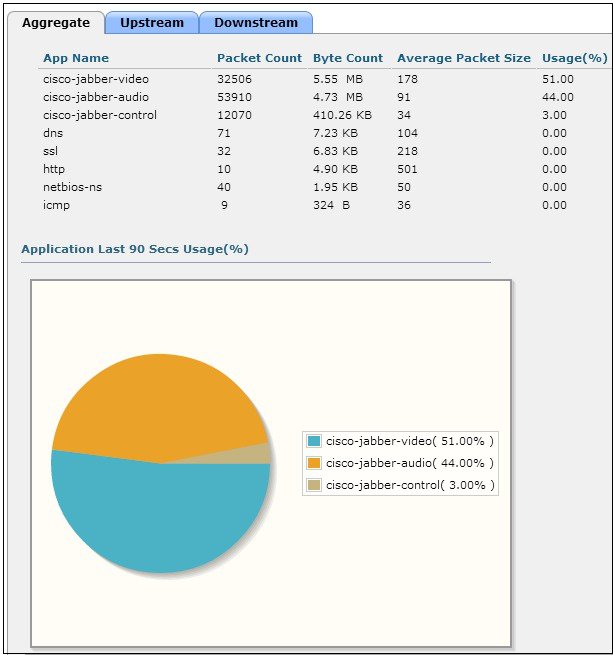
Task: Click average packet size 218
Action: point(407,151)
